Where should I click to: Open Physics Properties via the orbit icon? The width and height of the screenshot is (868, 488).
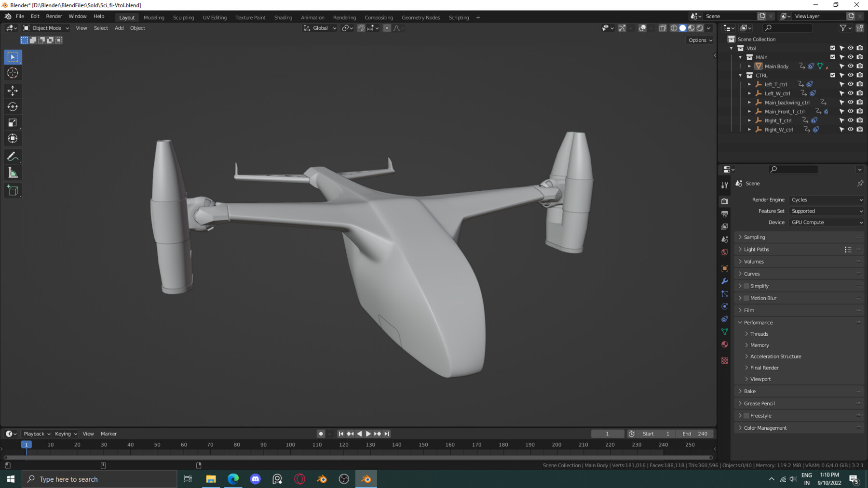[x=724, y=307]
